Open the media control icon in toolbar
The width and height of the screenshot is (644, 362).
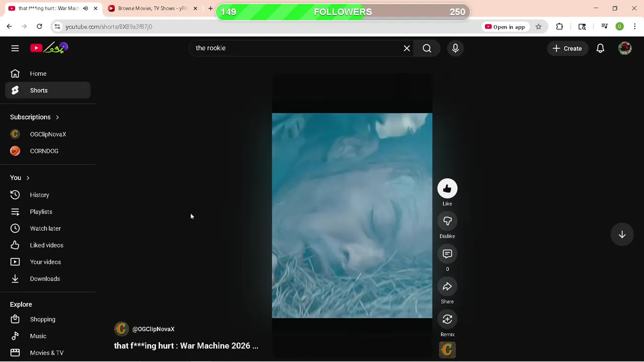[604, 27]
